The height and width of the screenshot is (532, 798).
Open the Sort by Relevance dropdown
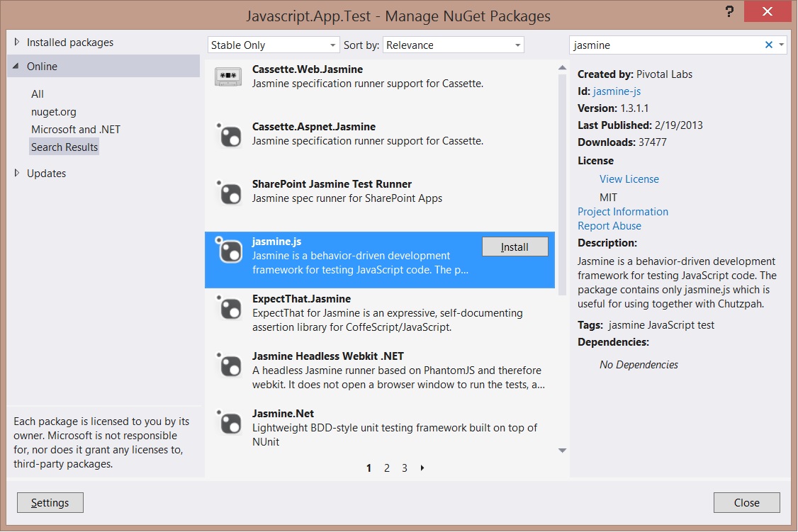pos(453,45)
